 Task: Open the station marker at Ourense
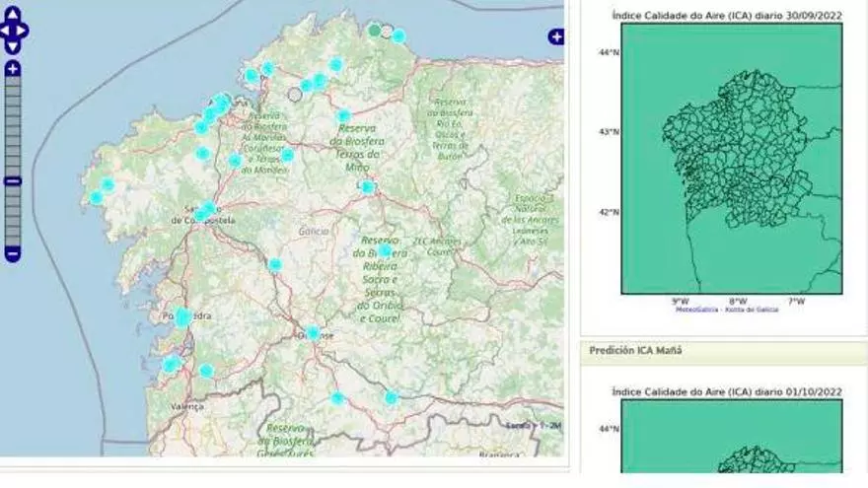point(313,333)
